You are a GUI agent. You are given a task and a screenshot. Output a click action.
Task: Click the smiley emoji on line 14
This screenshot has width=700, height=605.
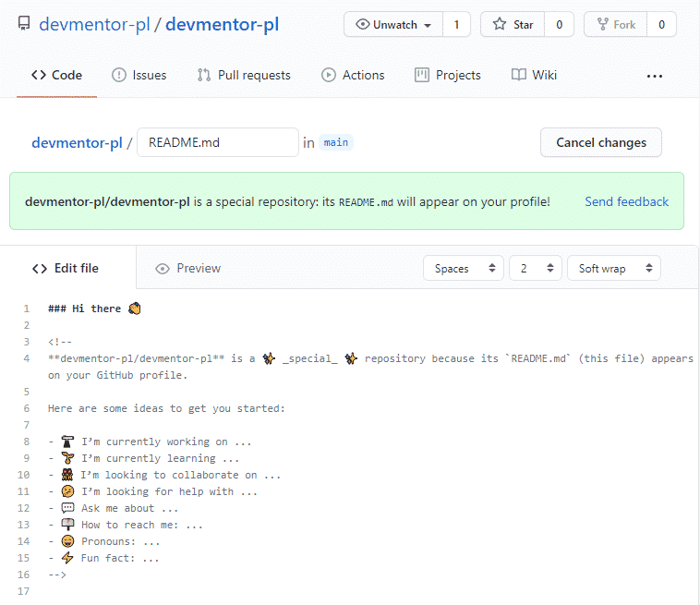[x=67, y=540]
